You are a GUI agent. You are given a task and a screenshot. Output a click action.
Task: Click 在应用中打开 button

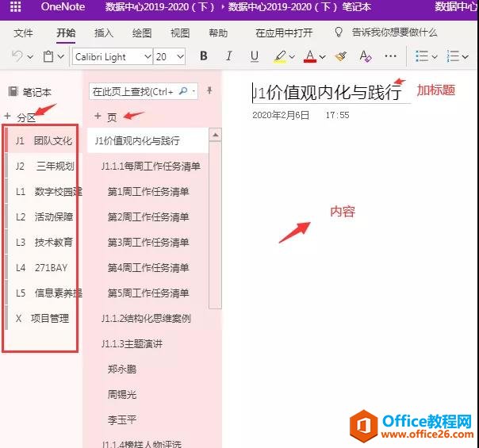click(x=284, y=33)
